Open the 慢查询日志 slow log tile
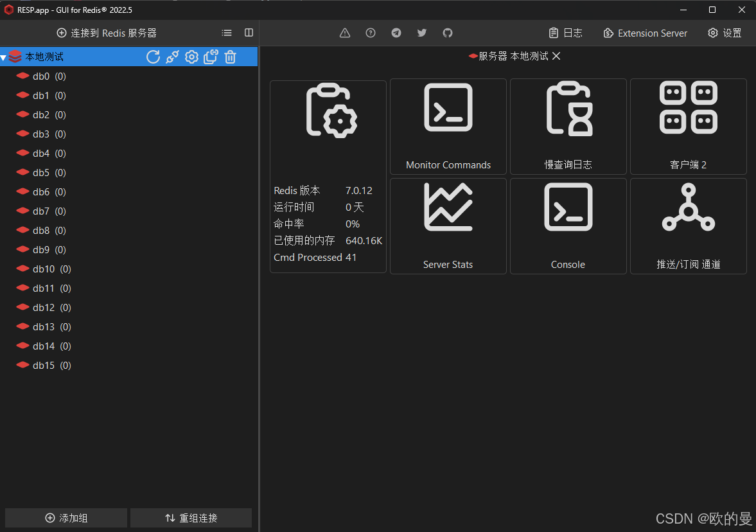This screenshot has width=756, height=532. click(x=568, y=127)
